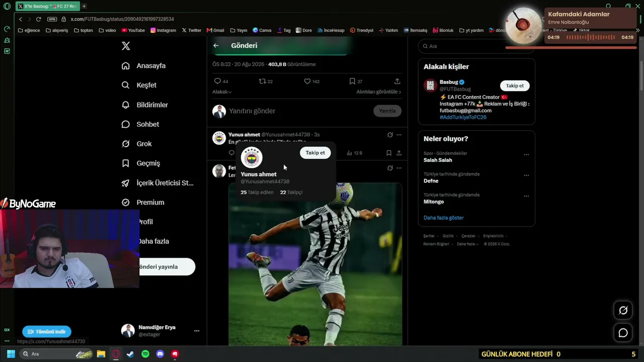Viewport: 644px width, 362px height.
Task: Open Steam from the taskbar
Action: [x=130, y=354]
